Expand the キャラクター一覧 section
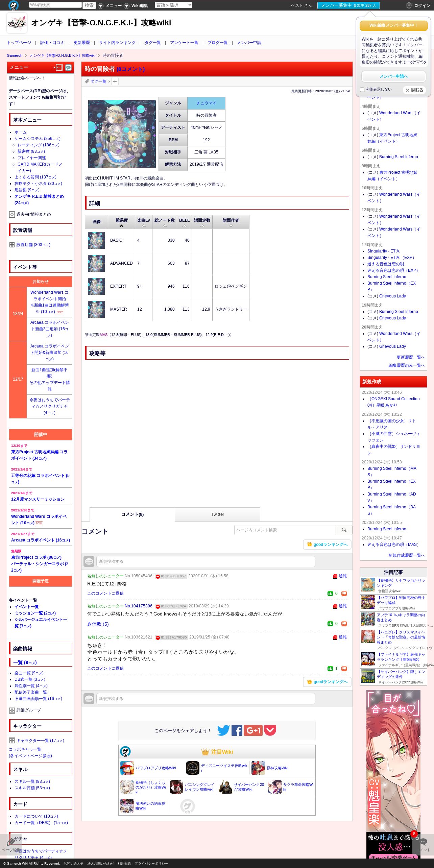434x868 pixels. tap(12, 741)
